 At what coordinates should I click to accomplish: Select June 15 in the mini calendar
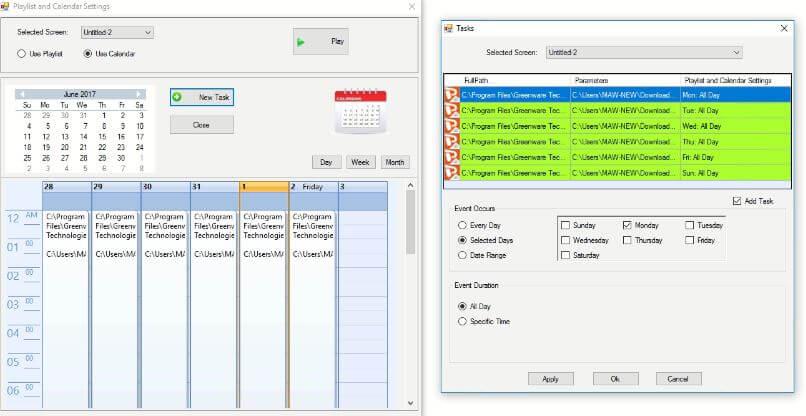pos(102,137)
